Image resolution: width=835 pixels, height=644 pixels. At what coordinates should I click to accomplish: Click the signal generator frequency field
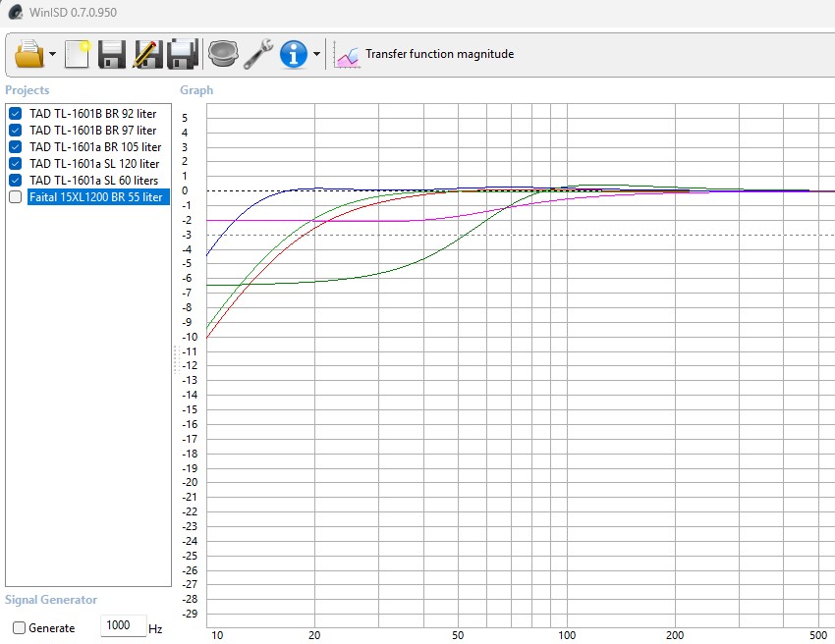pyautogui.click(x=124, y=625)
